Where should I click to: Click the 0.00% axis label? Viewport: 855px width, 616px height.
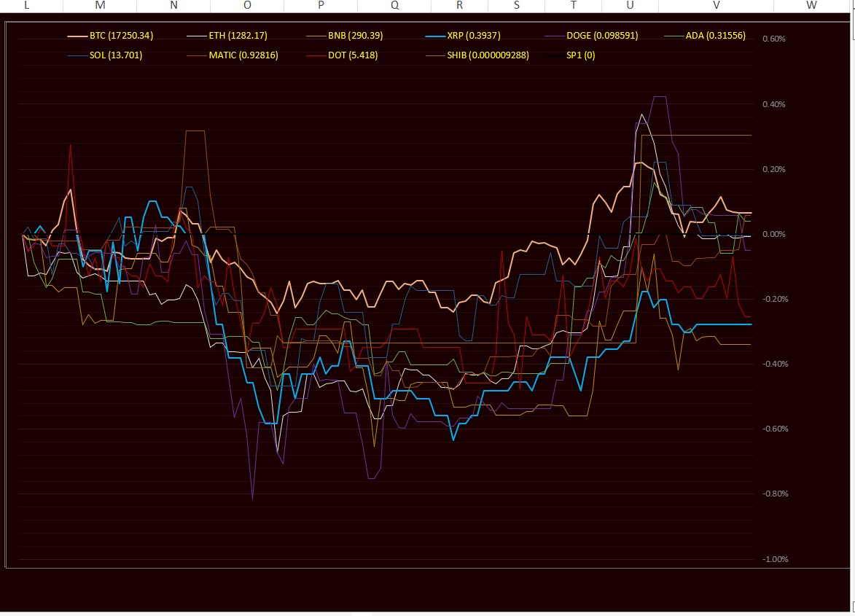click(774, 234)
